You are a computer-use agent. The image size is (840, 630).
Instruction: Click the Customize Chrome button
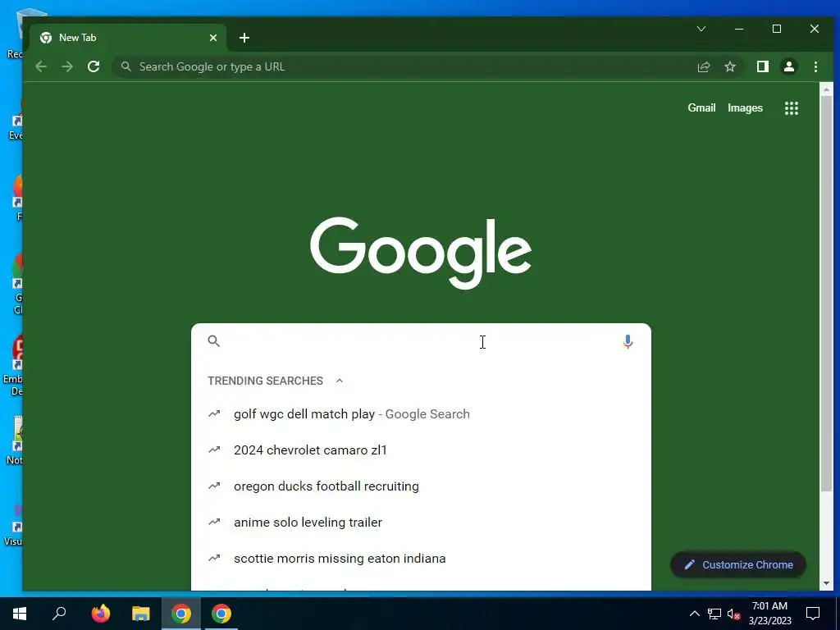pyautogui.click(x=738, y=564)
